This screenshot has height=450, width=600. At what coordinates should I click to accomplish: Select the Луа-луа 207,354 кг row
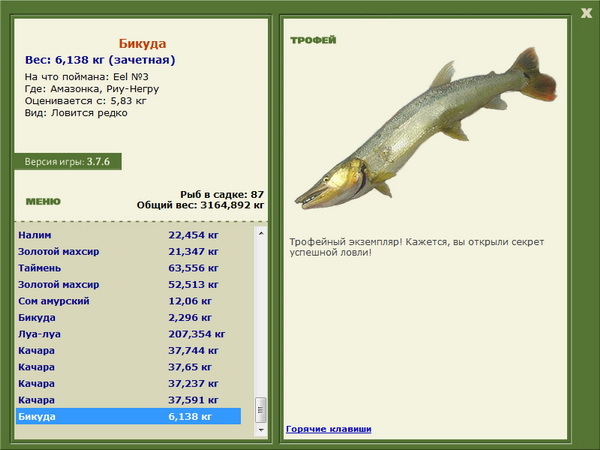[129, 334]
